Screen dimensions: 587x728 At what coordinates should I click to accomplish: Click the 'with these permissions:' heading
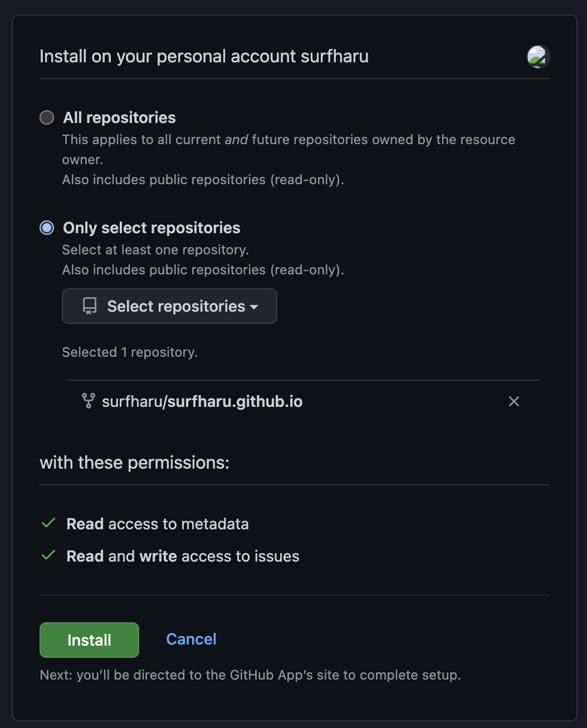point(134,463)
